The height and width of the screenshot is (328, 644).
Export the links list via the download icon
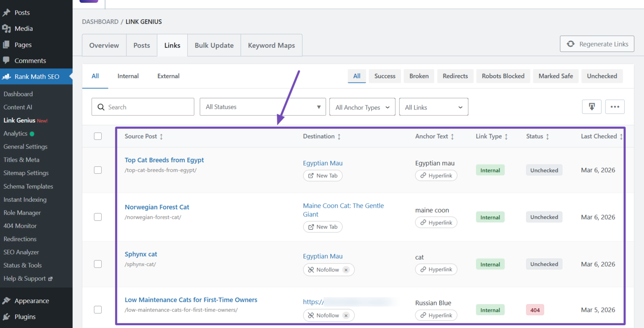tap(592, 106)
